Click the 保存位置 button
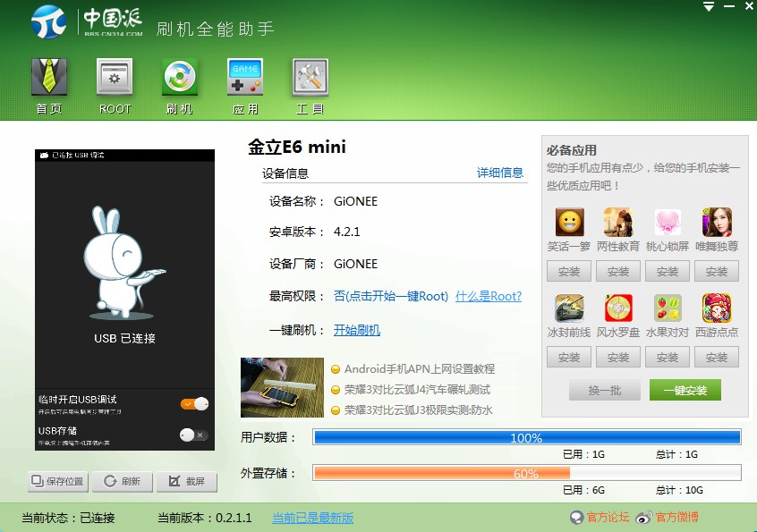Screen dimensions: 757x532 tap(58, 481)
